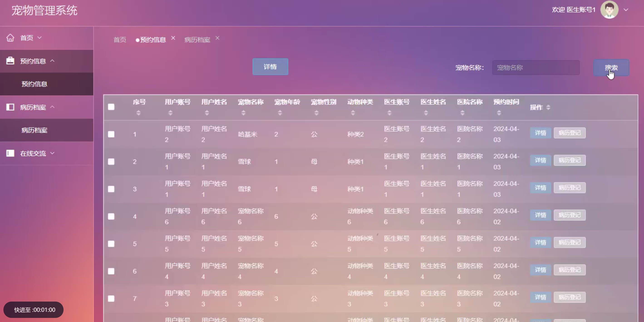Click the briefcase icon beside 预约信息
644x322 pixels.
10,61
